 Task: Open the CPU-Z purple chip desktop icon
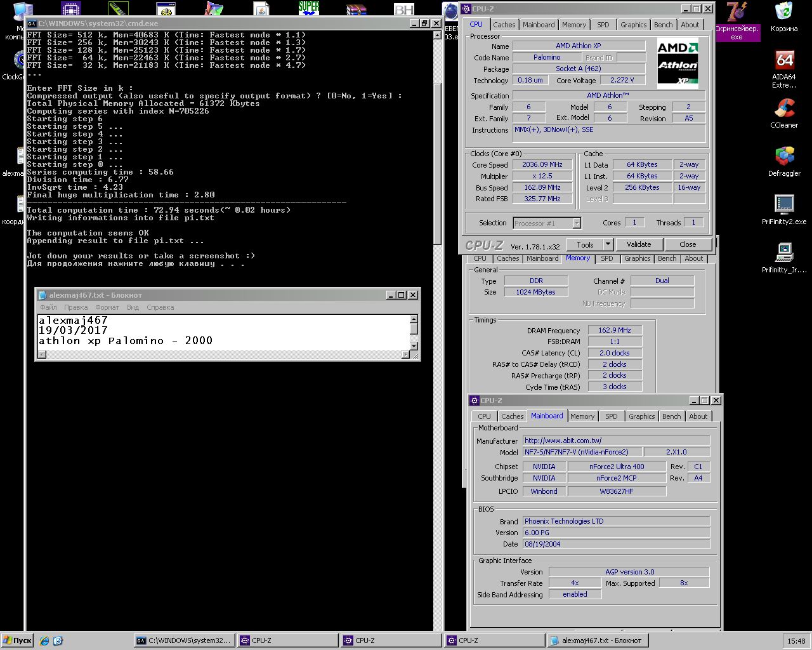tap(71, 9)
